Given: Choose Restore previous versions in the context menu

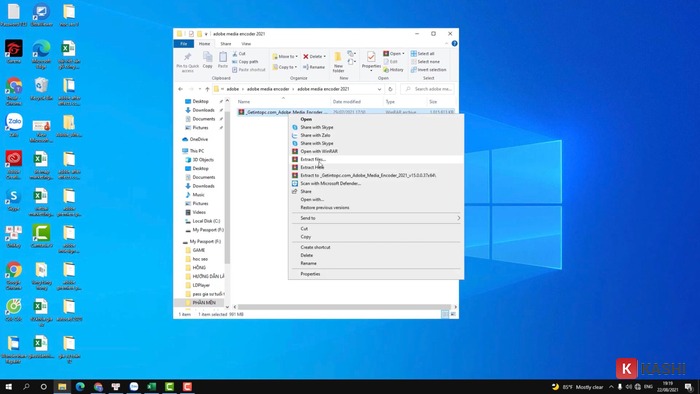Looking at the screenshot, I should [x=375, y=207].
